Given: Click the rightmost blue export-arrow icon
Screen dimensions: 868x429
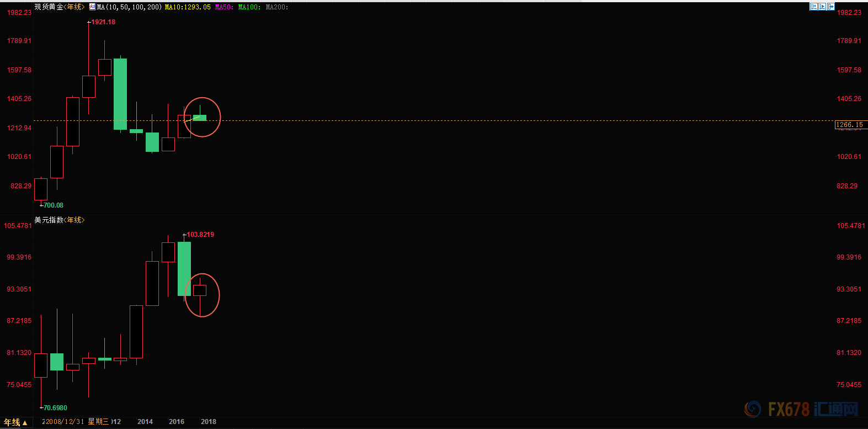Looking at the screenshot, I should 831,7.
